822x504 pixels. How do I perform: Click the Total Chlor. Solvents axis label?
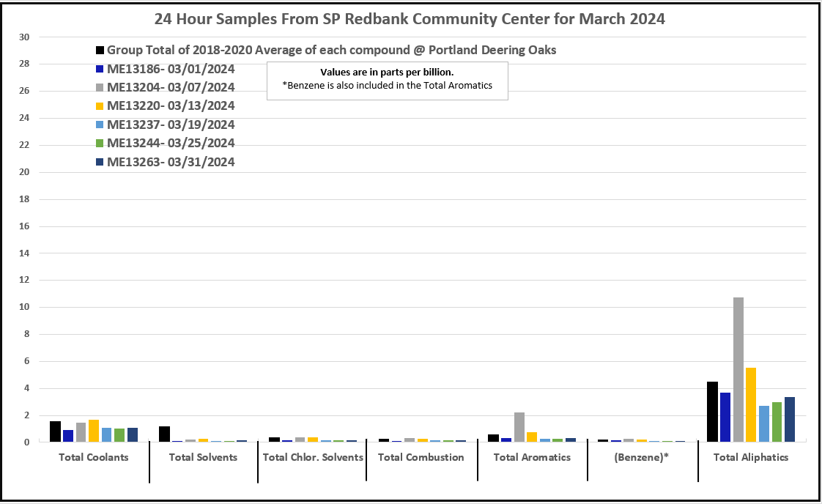tap(313, 457)
